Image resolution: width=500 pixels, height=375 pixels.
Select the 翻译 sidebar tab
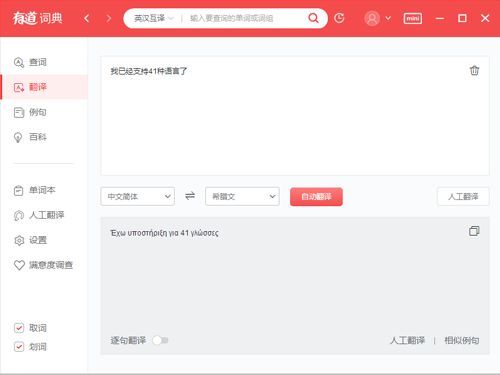tap(44, 87)
